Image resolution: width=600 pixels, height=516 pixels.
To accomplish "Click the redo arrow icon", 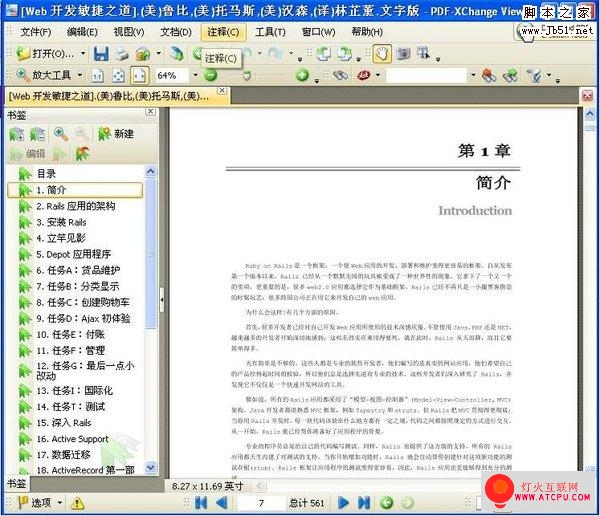I will click(275, 54).
